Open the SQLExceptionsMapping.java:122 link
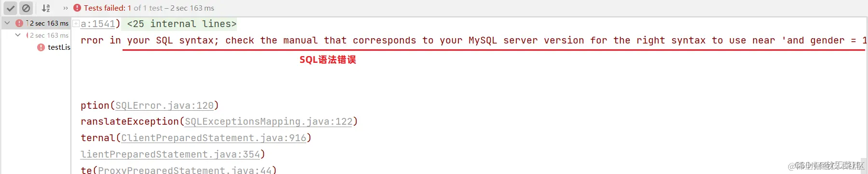Image resolution: width=868 pixels, height=174 pixels. click(x=269, y=121)
